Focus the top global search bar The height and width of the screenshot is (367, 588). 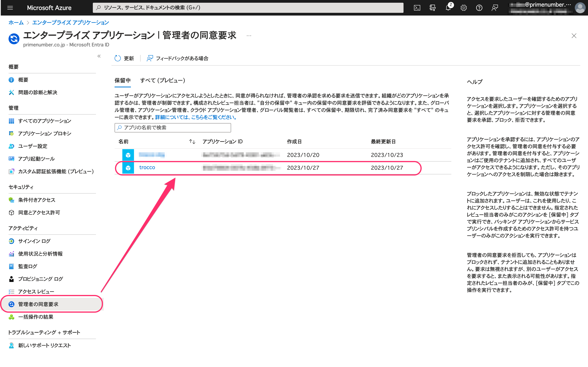tap(248, 8)
